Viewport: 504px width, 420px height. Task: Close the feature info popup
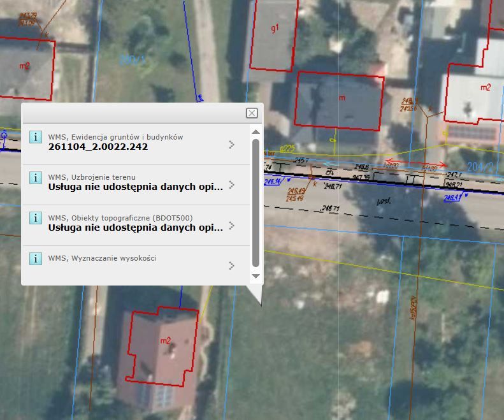(252, 113)
